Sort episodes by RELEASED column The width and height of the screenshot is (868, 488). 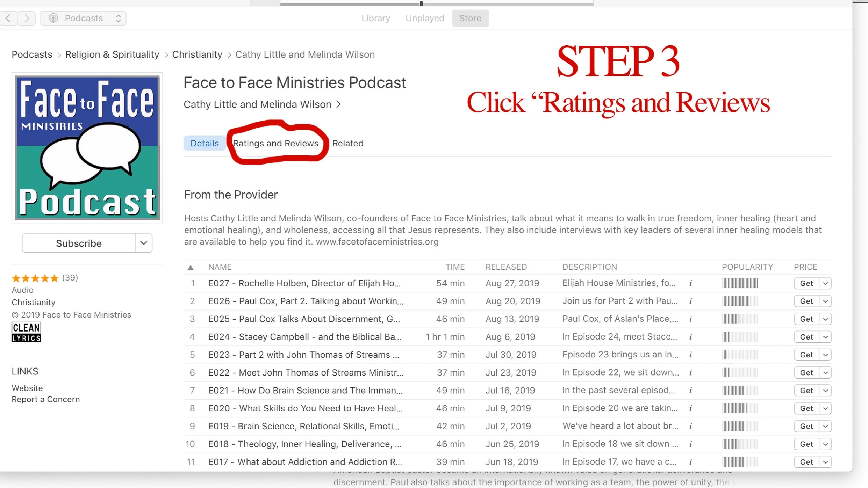click(x=506, y=267)
